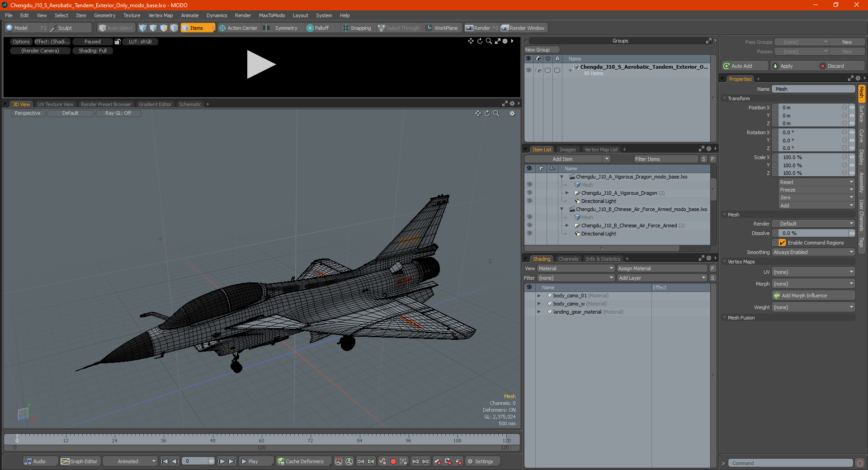Viewport: 868px width, 470px height.
Task: Go to last frame in transport
Action: [232, 461]
